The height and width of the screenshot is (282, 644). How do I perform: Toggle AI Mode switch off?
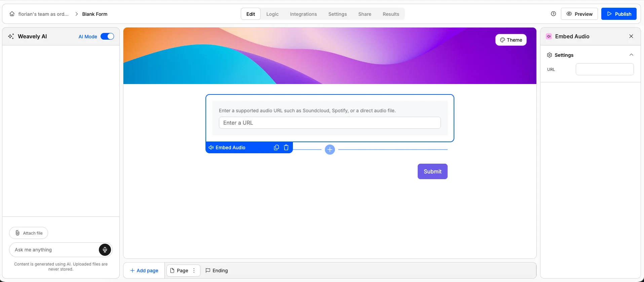(107, 36)
